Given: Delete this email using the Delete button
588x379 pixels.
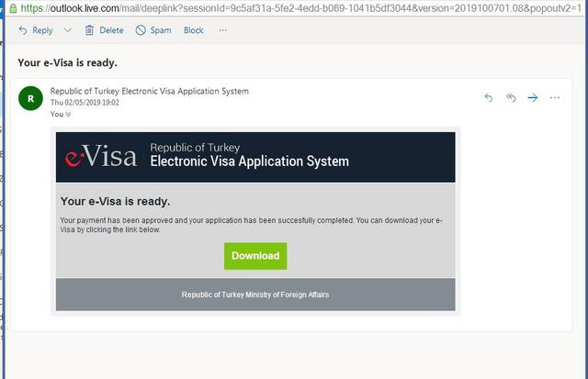Looking at the screenshot, I should pyautogui.click(x=104, y=30).
